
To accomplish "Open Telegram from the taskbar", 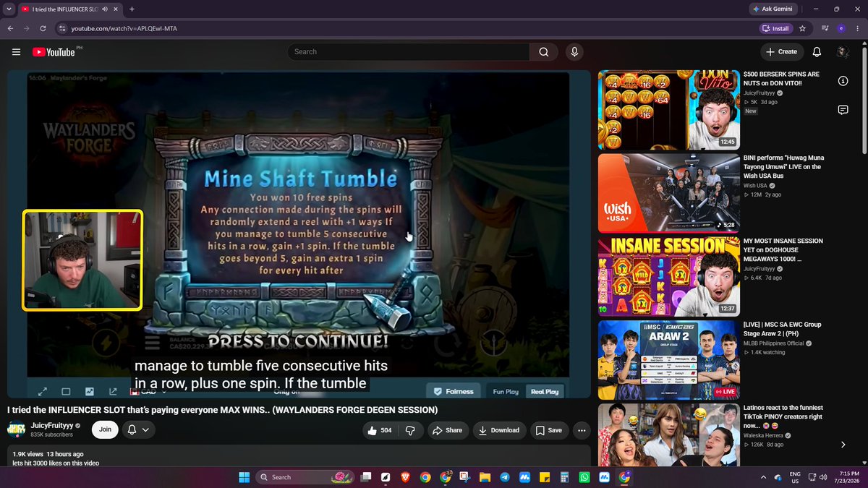I will tap(504, 477).
